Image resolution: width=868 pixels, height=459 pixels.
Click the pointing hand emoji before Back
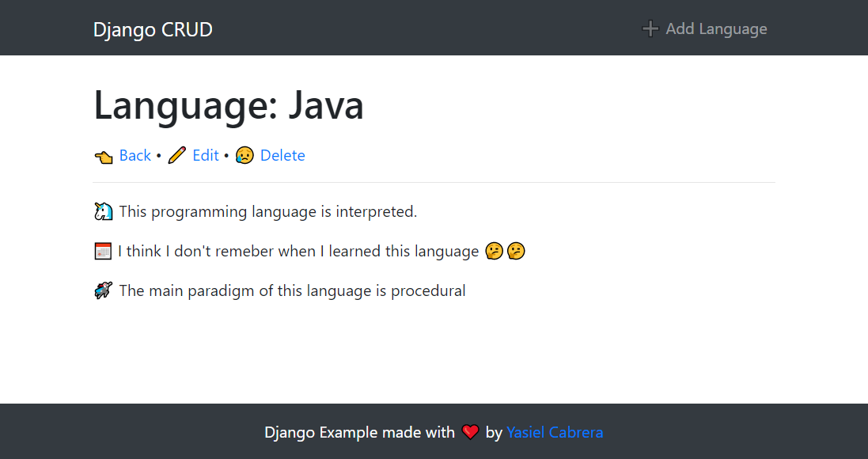[104, 157]
